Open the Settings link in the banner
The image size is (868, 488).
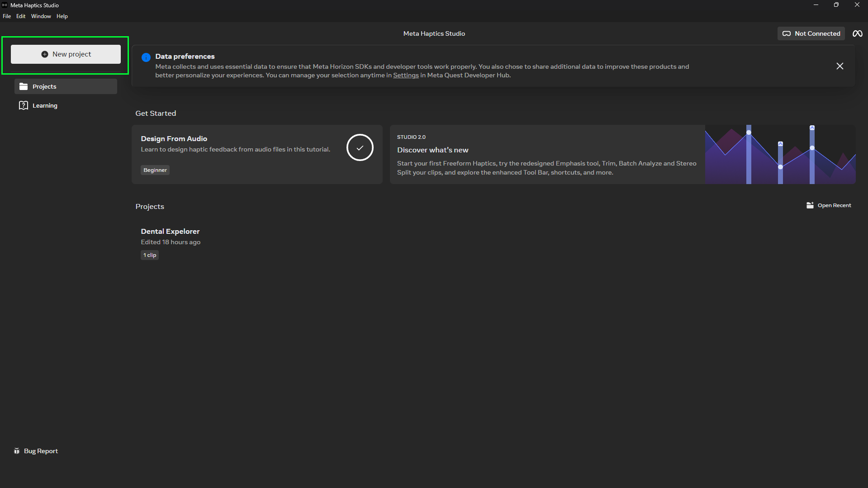pyautogui.click(x=406, y=75)
